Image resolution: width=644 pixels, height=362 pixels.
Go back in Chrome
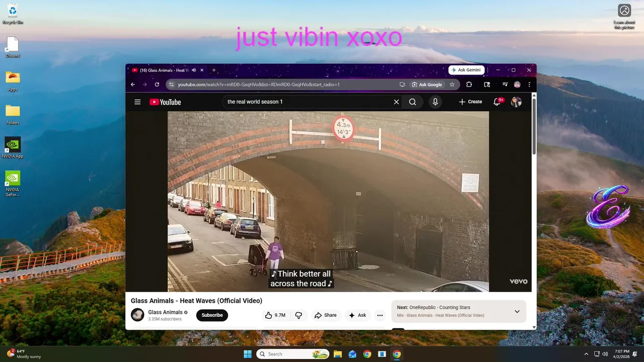click(133, 84)
